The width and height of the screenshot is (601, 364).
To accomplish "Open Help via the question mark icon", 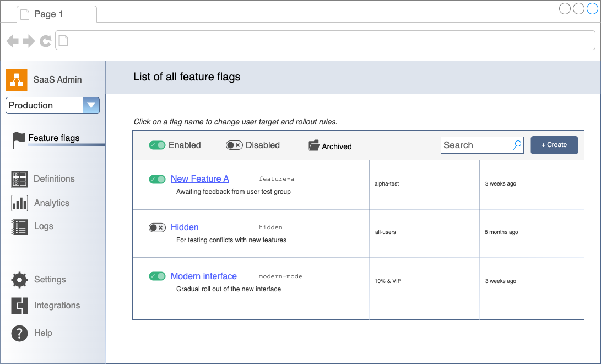I will click(19, 333).
